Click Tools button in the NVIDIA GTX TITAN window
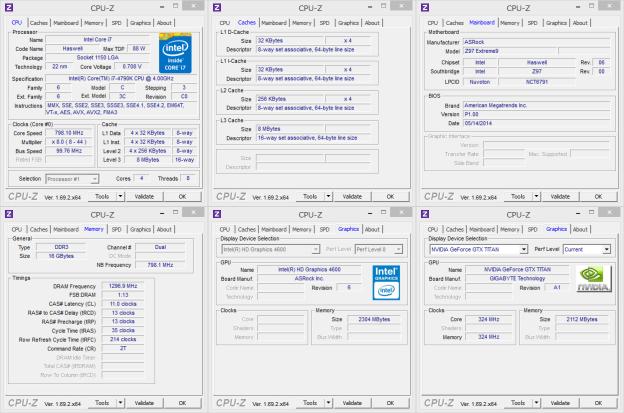The height and width of the screenshot is (413, 624). point(518,403)
